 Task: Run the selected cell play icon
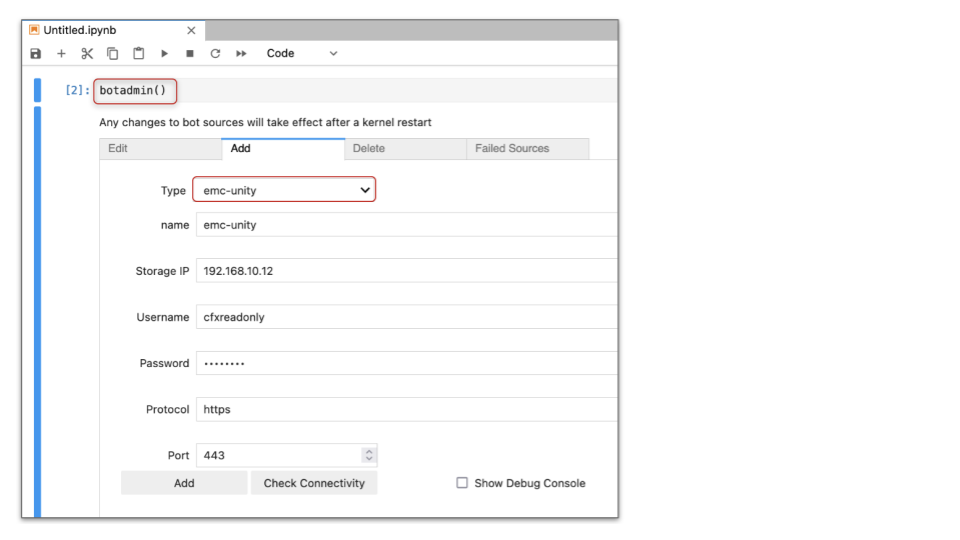164,54
